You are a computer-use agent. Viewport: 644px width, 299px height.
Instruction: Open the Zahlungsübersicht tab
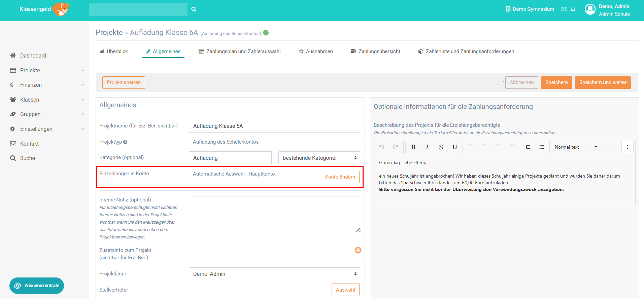coord(376,51)
